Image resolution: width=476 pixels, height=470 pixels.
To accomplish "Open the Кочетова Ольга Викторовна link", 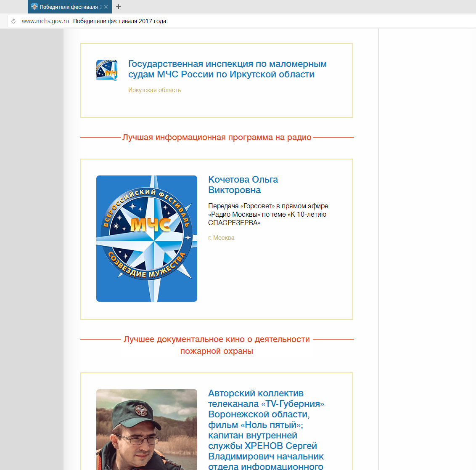I will 243,185.
